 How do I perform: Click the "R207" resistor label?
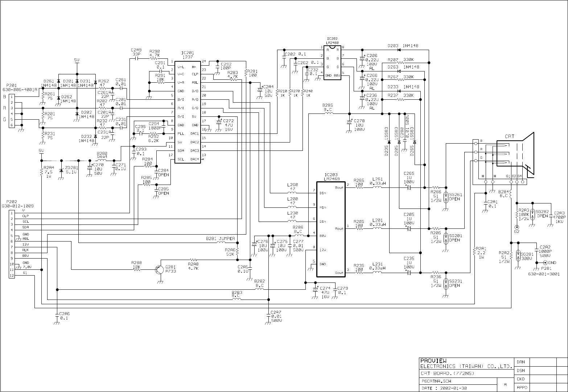point(393,60)
